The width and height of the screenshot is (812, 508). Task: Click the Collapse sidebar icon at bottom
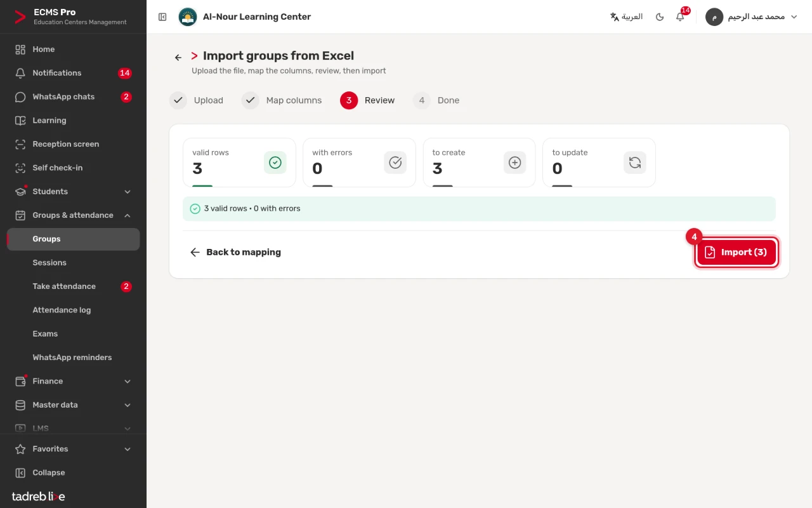20,472
